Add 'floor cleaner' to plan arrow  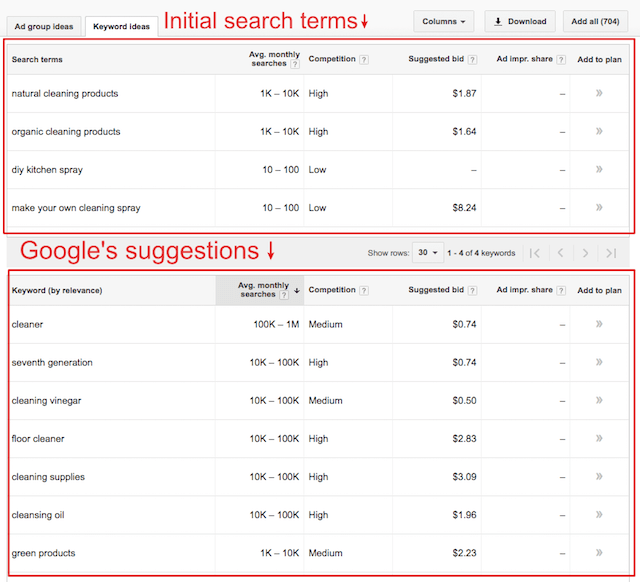coord(599,438)
